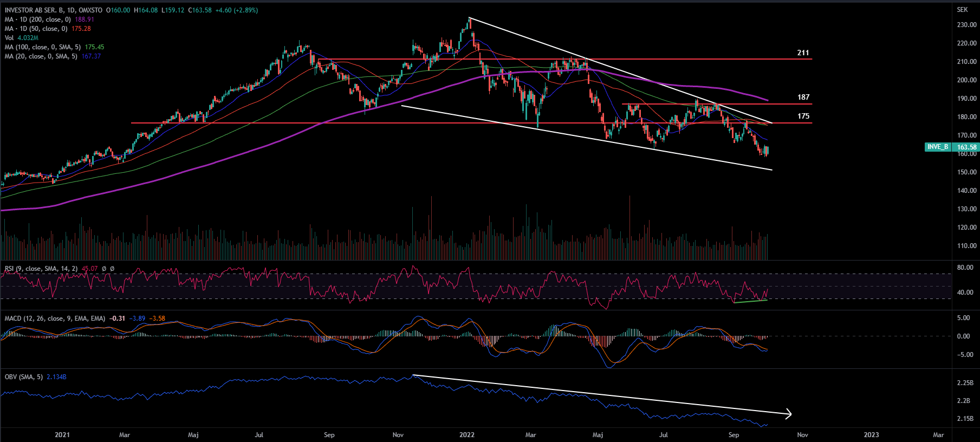Open the MACD indicator legend
980x442 pixels.
tap(54, 318)
